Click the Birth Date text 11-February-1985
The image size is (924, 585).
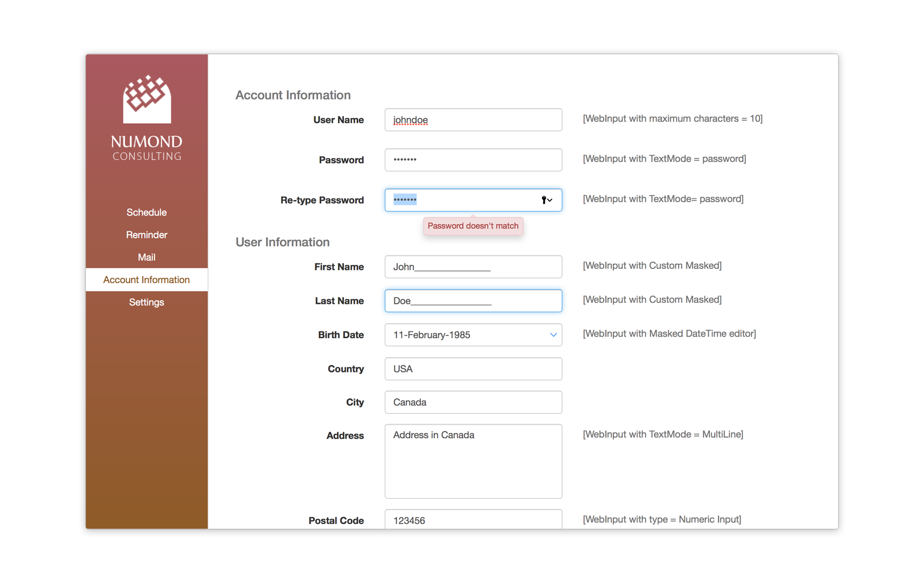[x=432, y=335]
